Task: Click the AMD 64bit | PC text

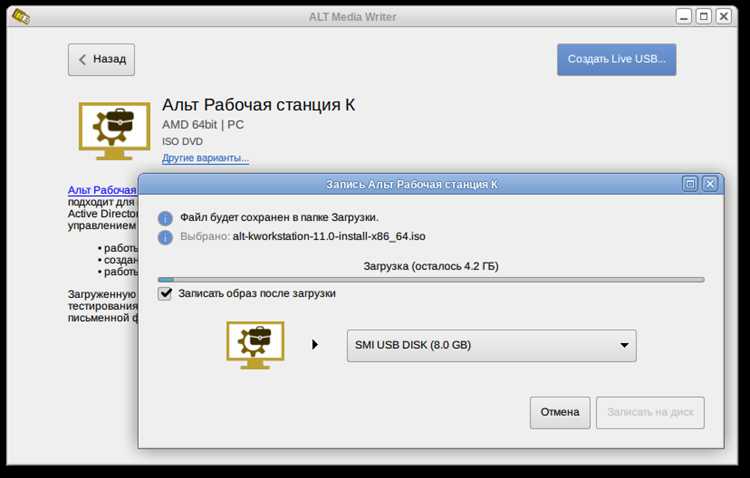Action: pos(203,125)
